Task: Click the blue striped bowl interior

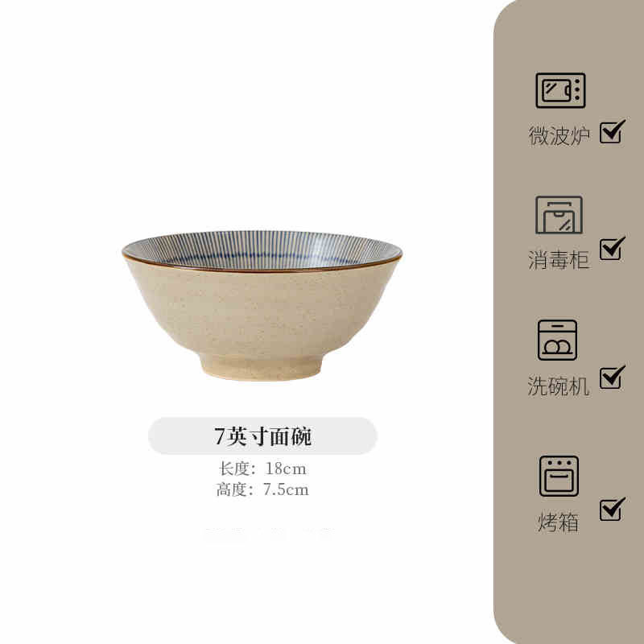Action: [x=262, y=250]
